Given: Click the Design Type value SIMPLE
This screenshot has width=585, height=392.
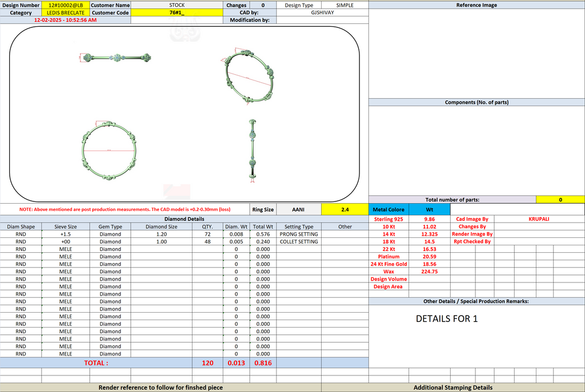Looking at the screenshot, I should coord(344,5).
